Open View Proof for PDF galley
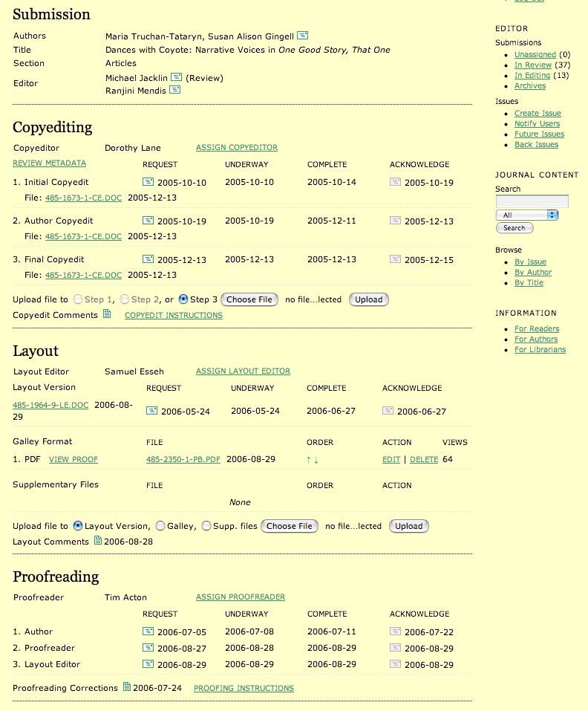588x711 pixels. tap(73, 459)
